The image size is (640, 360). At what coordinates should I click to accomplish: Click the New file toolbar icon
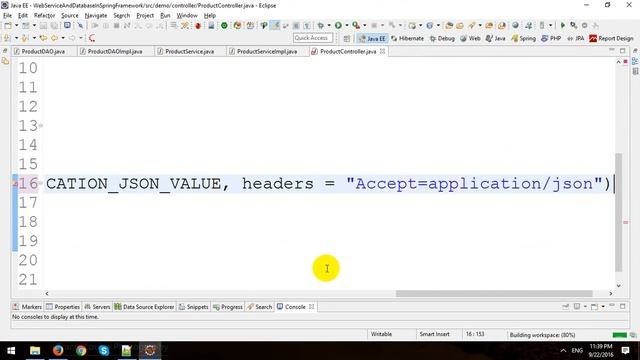[x=8, y=25]
